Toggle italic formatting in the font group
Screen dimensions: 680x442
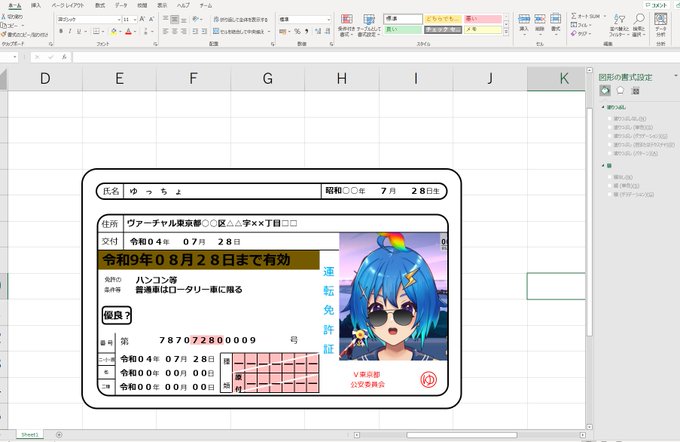[70, 31]
